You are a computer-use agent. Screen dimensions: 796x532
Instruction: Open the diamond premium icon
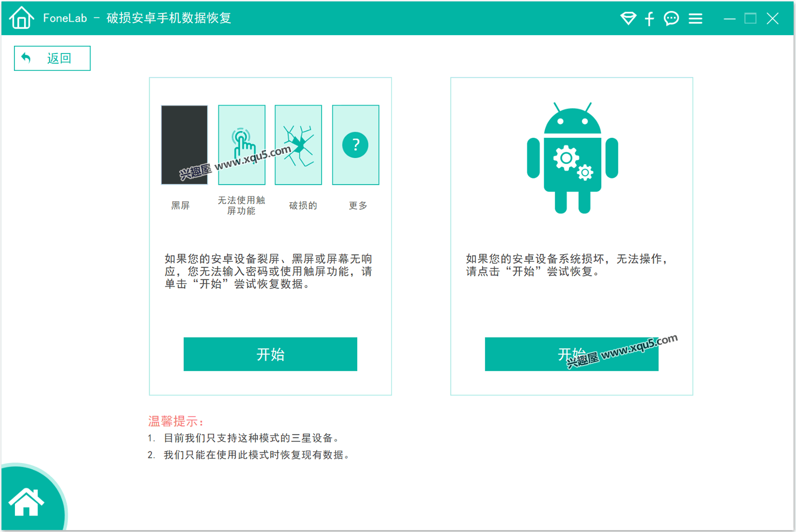[628, 18]
